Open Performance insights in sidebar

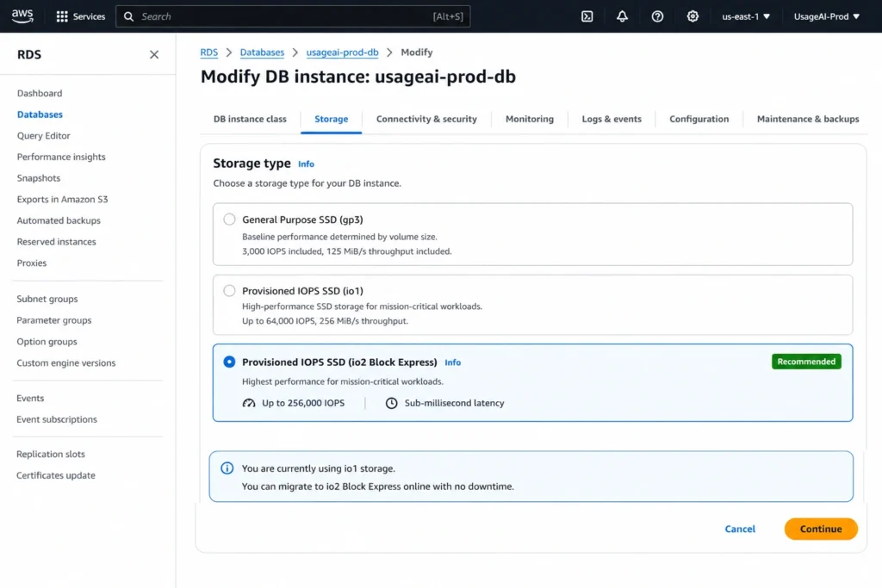coord(61,157)
